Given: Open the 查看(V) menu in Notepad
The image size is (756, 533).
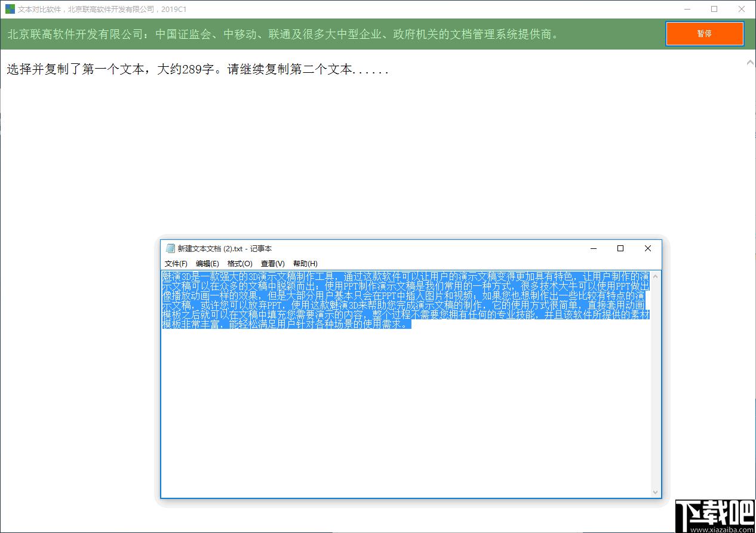Looking at the screenshot, I should (272, 263).
